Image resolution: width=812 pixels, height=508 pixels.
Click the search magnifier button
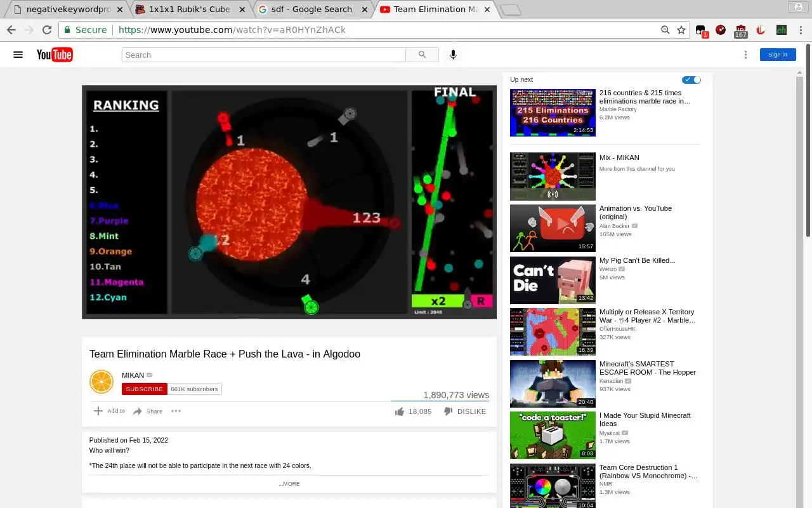422,55
